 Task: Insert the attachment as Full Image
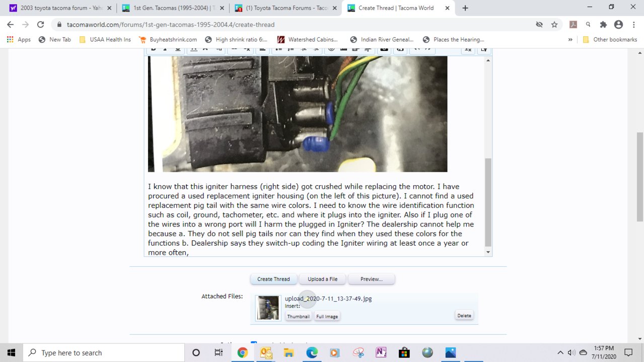point(327,316)
